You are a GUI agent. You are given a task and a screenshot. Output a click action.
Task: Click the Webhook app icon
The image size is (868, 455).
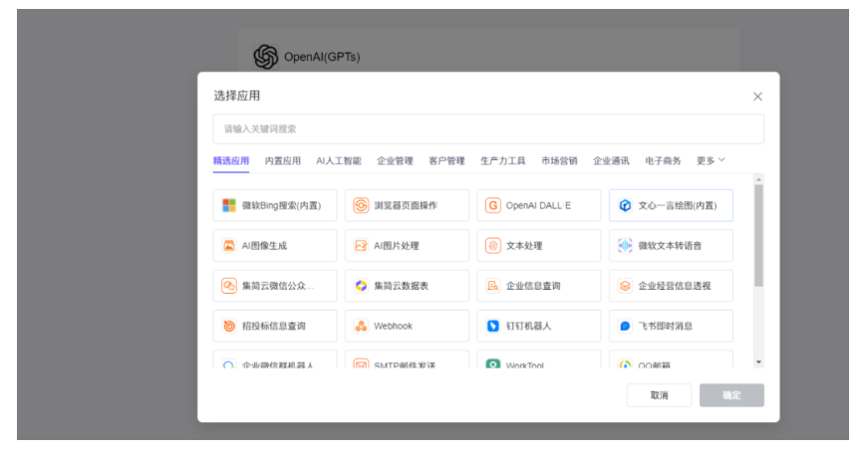pos(361,326)
